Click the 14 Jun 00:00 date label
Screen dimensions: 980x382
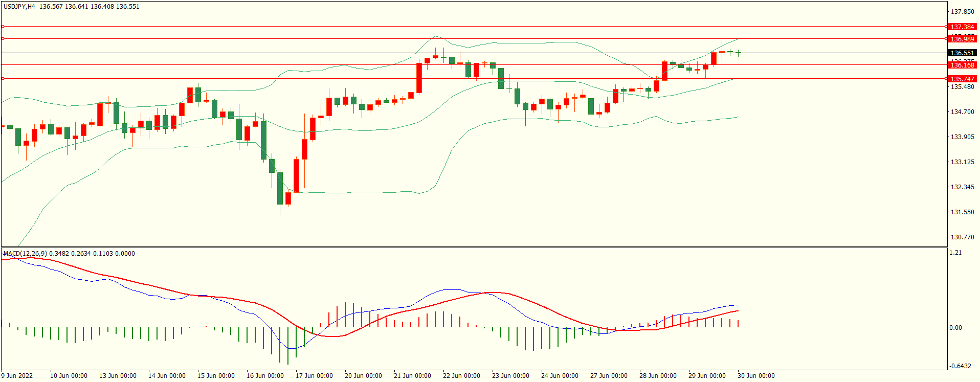(167, 376)
